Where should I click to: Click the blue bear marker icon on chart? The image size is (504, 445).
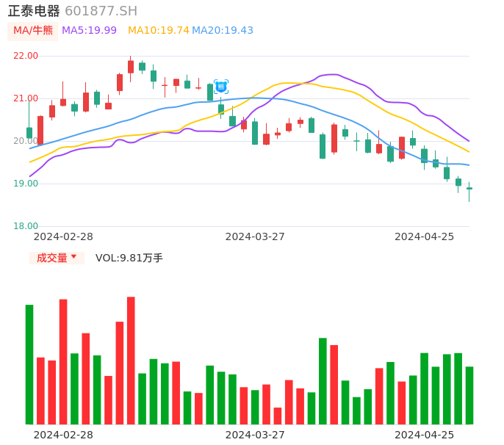pyautogui.click(x=220, y=87)
